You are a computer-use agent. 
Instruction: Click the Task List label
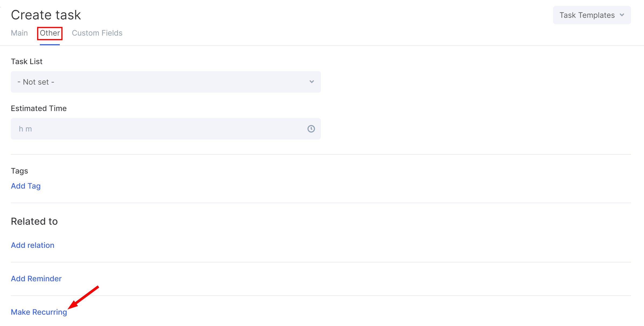point(27,61)
